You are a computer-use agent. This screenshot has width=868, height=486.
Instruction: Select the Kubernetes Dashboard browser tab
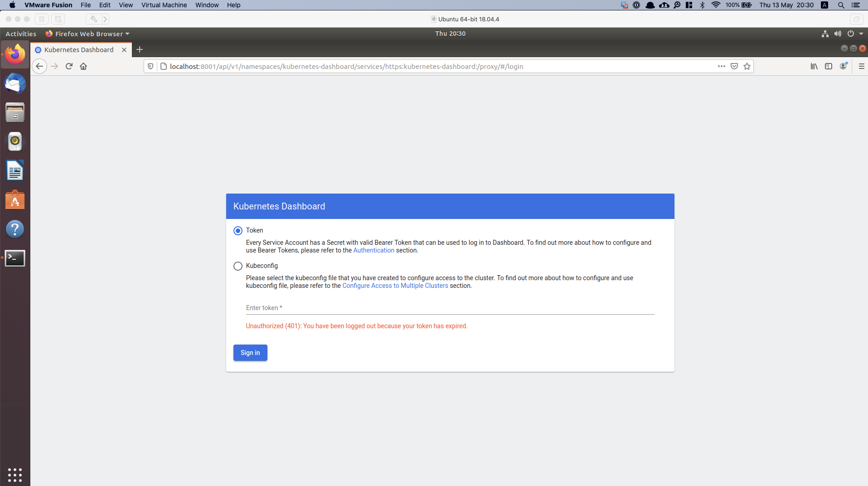[81, 50]
